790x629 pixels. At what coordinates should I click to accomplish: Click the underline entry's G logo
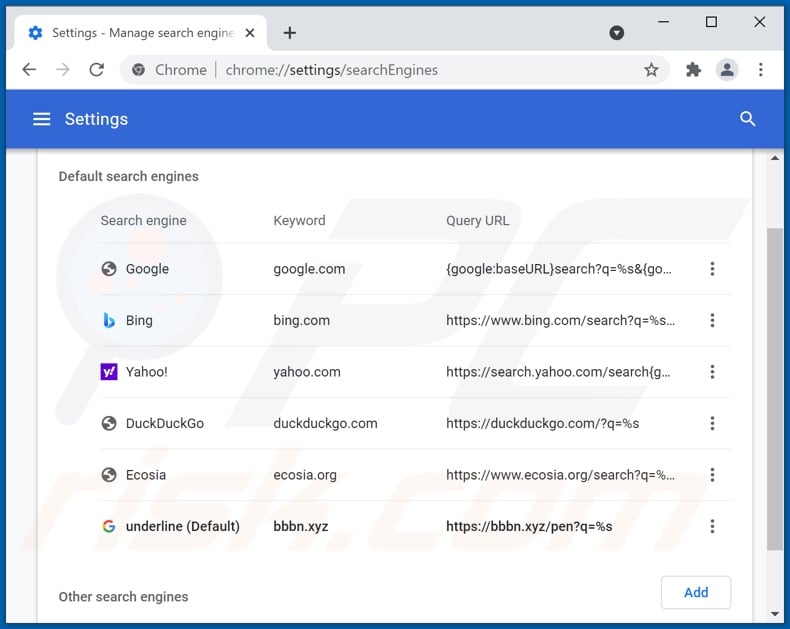(109, 526)
